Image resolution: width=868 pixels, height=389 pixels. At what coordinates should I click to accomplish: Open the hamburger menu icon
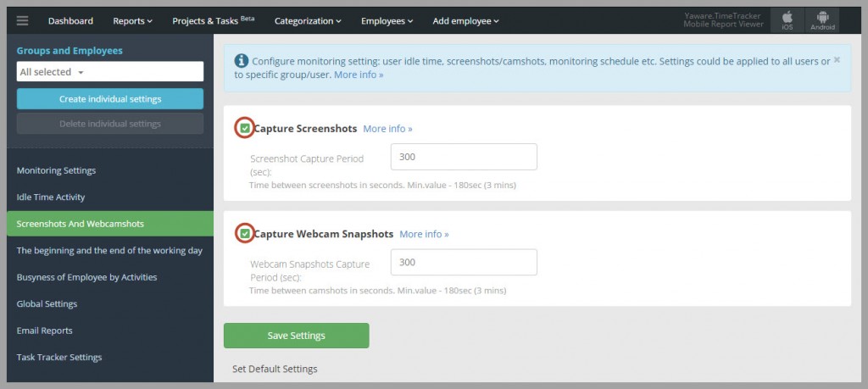(22, 21)
